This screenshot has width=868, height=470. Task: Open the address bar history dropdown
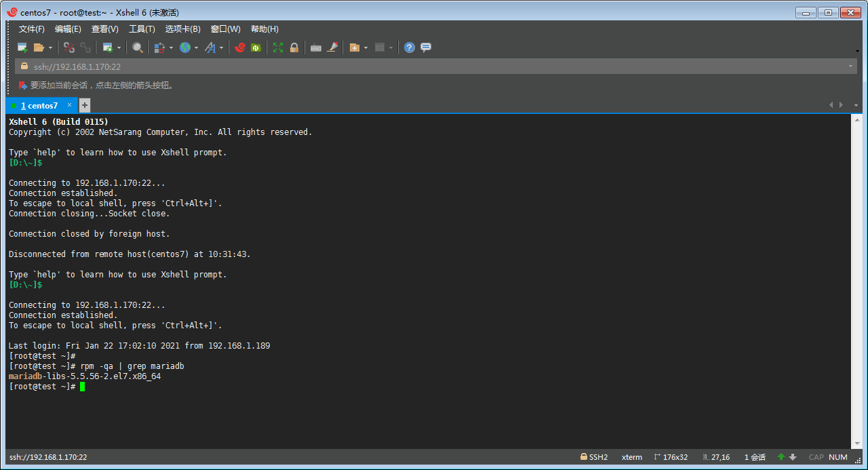(850, 66)
